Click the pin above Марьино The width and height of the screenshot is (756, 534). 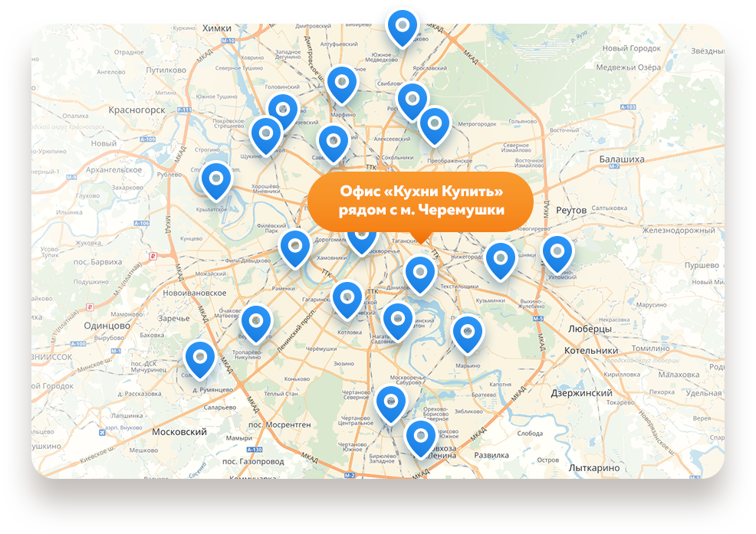tap(467, 335)
